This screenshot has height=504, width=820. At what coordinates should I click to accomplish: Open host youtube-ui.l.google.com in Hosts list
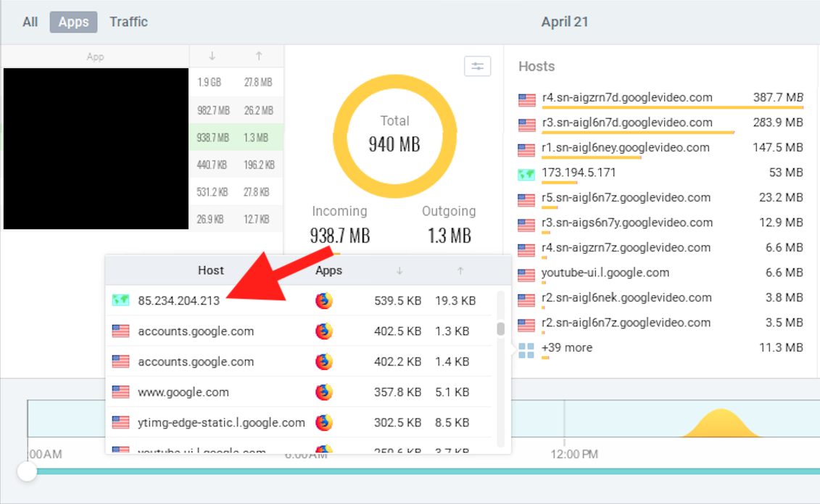pos(605,273)
